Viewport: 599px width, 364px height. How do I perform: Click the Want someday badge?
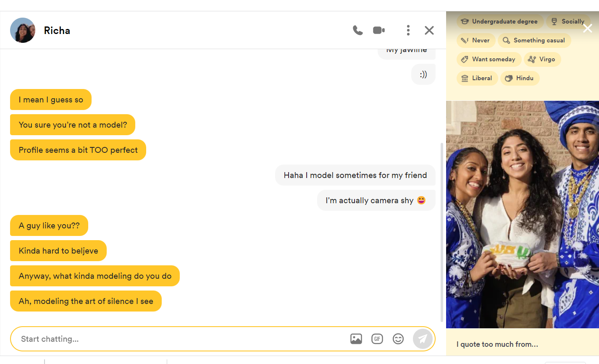[489, 59]
